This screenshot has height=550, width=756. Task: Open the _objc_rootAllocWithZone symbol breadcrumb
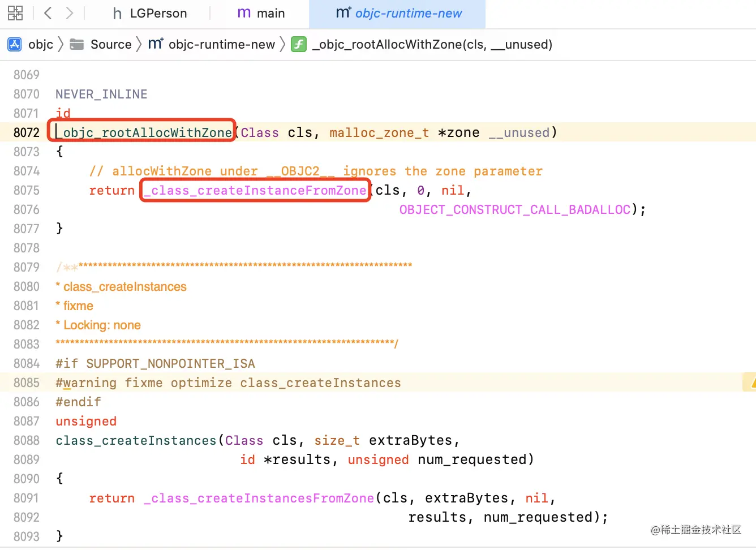click(432, 44)
